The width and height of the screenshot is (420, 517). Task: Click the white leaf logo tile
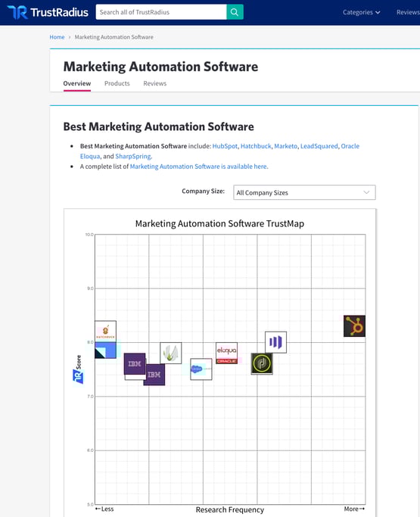pos(171,353)
